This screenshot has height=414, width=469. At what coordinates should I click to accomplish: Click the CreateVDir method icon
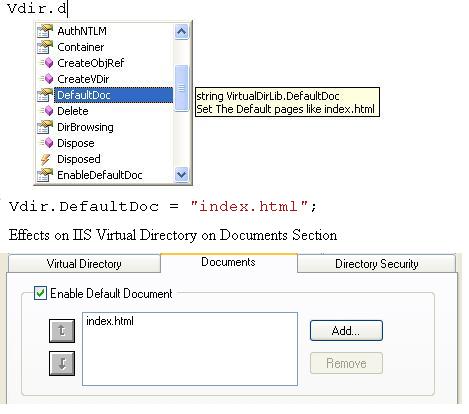47,79
